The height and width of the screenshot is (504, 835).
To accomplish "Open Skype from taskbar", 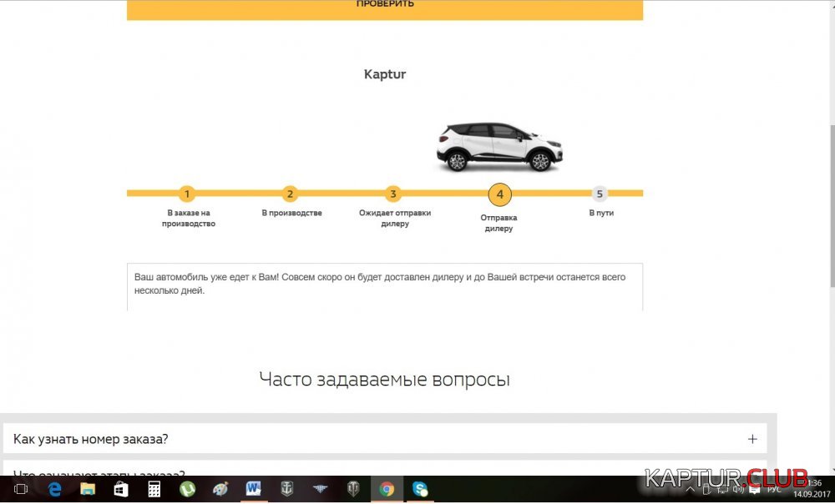I will point(420,489).
